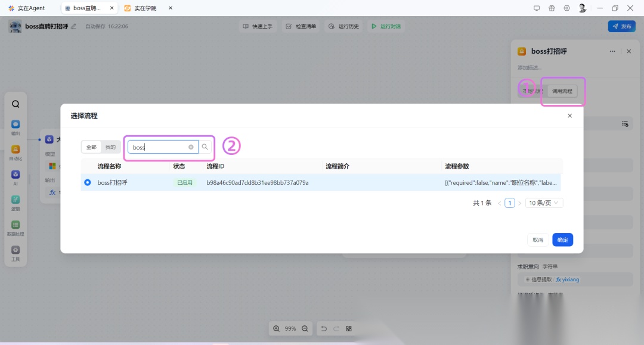Click flow ID b98a46c90ad7dd8b31ee98bb737a079a
Screen dimensions: 644x345
pyautogui.click(x=258, y=182)
